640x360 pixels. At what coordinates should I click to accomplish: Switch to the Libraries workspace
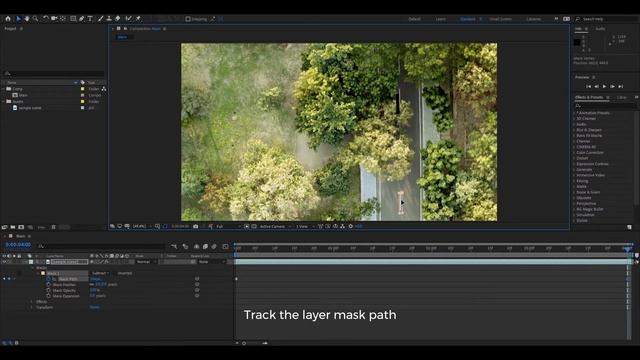[x=534, y=19]
